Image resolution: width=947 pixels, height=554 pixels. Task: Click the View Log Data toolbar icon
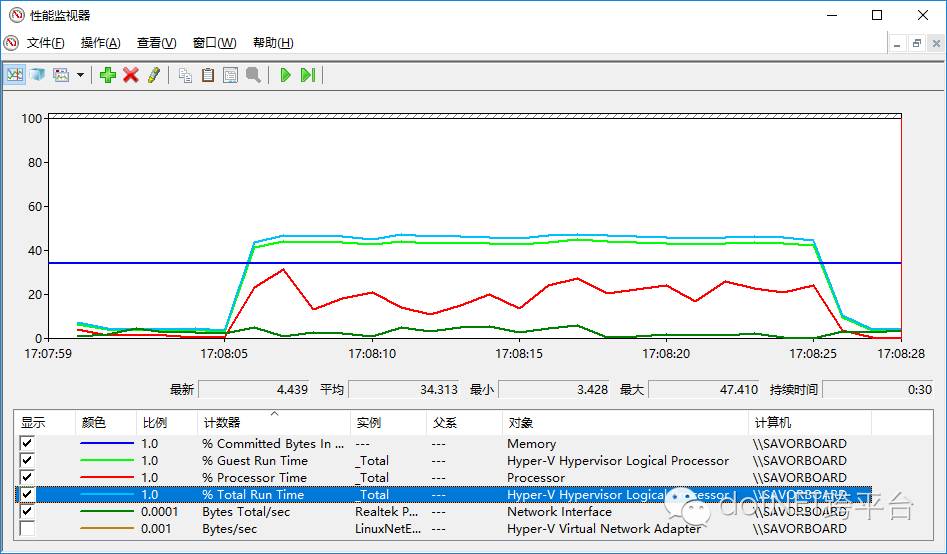pyautogui.click(x=38, y=75)
